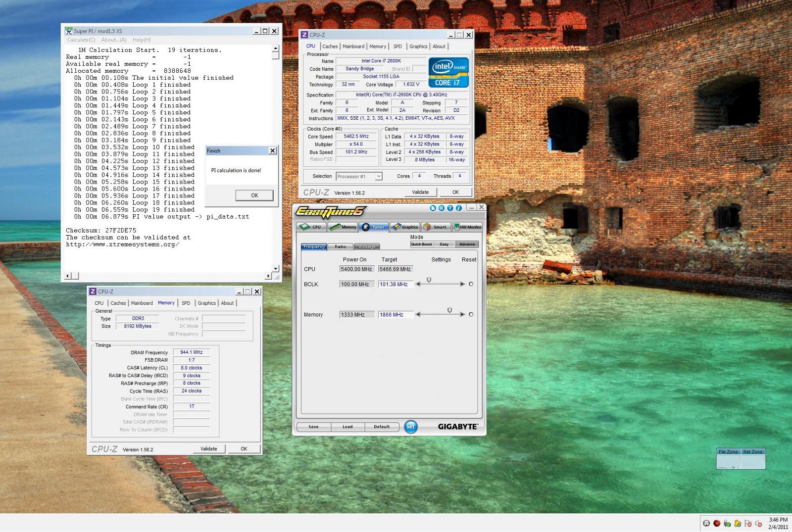Open the Help menu in Super PI

click(142, 40)
